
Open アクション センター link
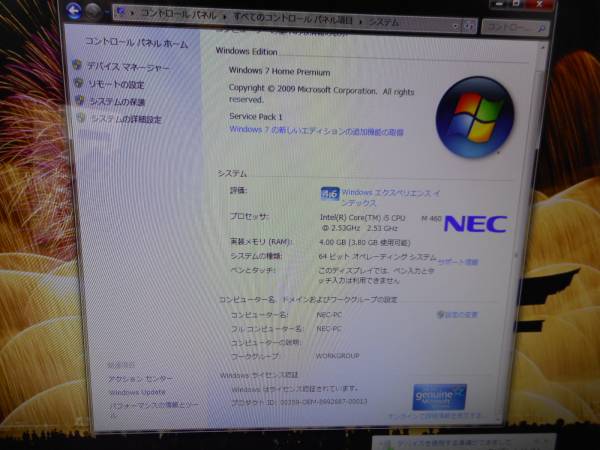click(x=140, y=379)
